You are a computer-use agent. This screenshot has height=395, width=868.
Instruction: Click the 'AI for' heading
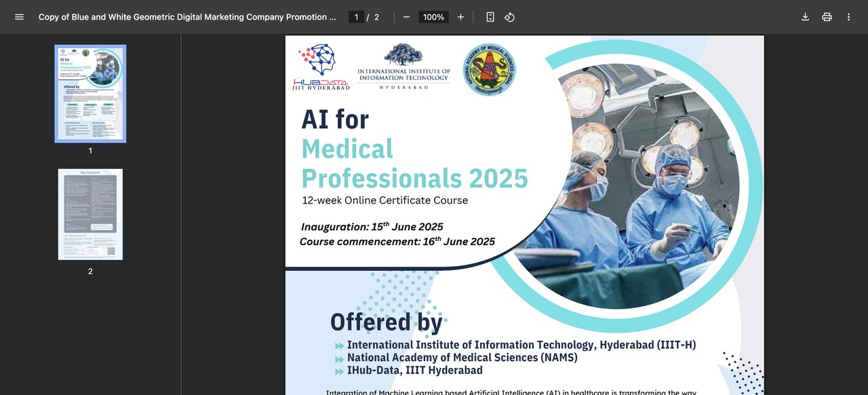[x=335, y=119]
